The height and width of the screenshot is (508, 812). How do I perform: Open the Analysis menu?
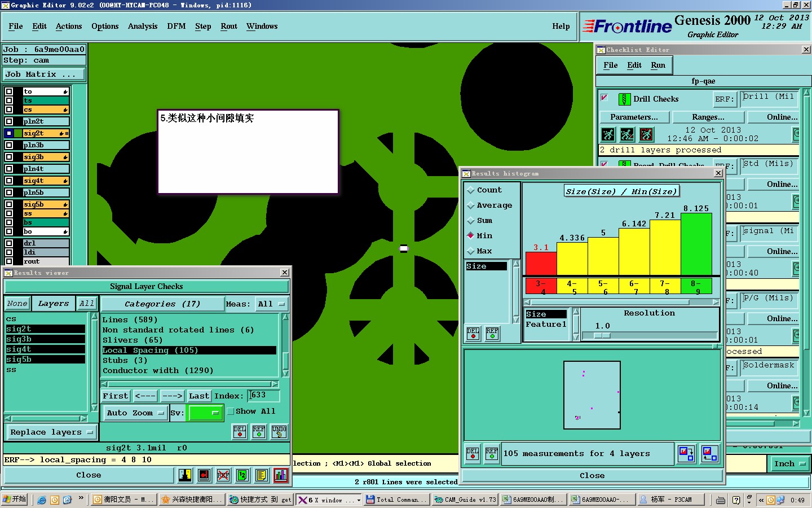point(143,27)
